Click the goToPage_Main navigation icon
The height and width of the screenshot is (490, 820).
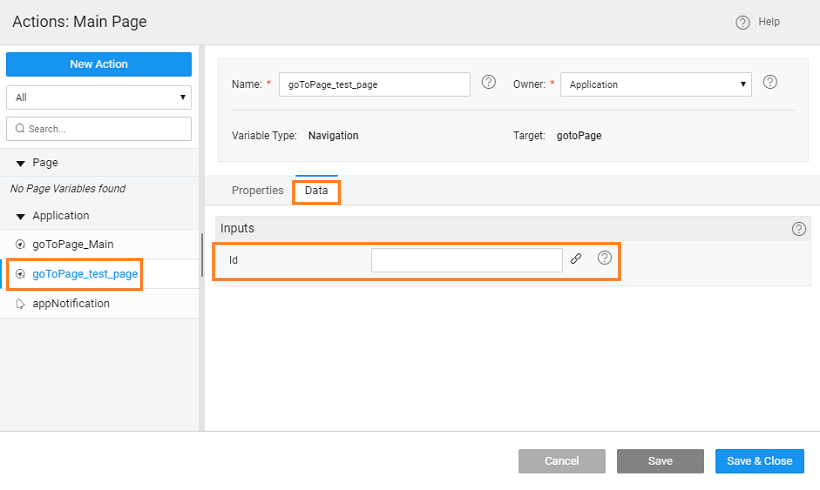tap(20, 244)
